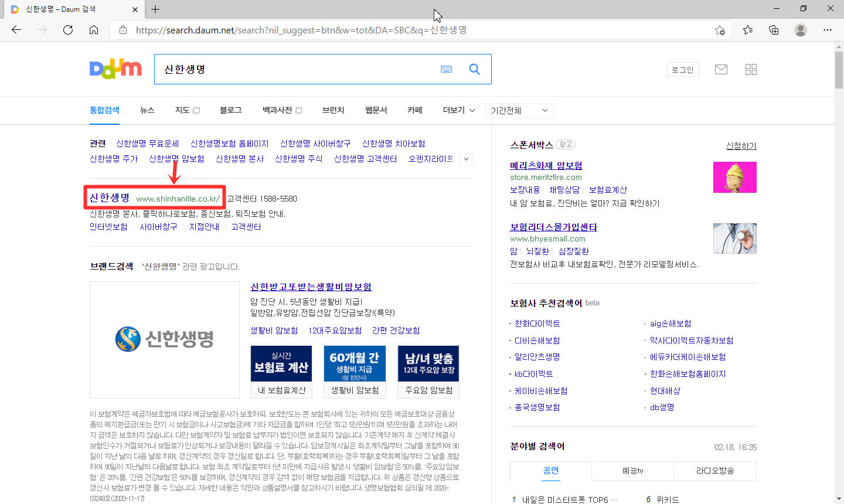Screen dimensions: 844x504
Task: Open 브런치 tab
Action: pos(333,110)
